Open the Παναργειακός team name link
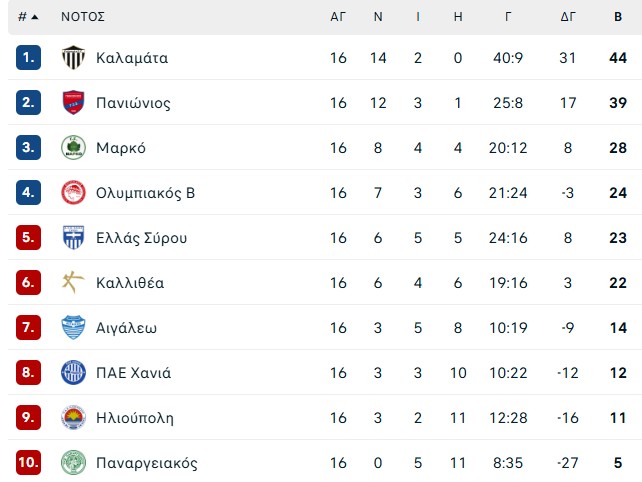Viewport: 642px width, 482px height. (147, 463)
